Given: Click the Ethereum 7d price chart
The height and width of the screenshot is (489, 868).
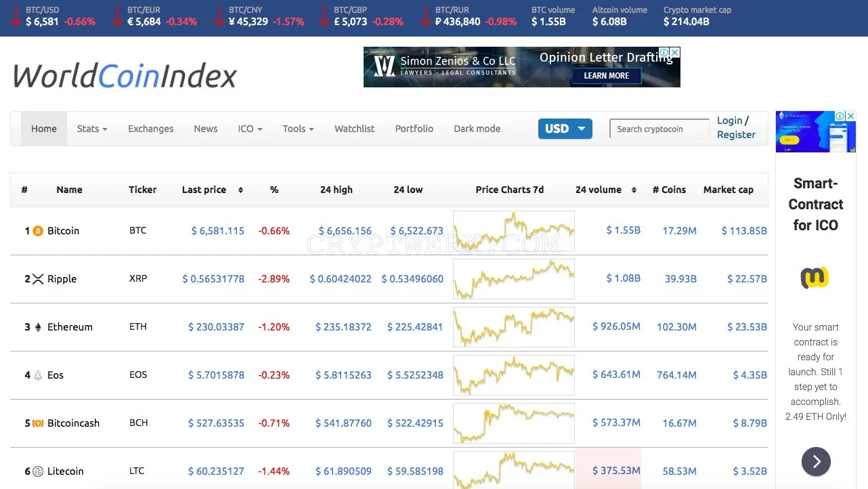Looking at the screenshot, I should (514, 327).
